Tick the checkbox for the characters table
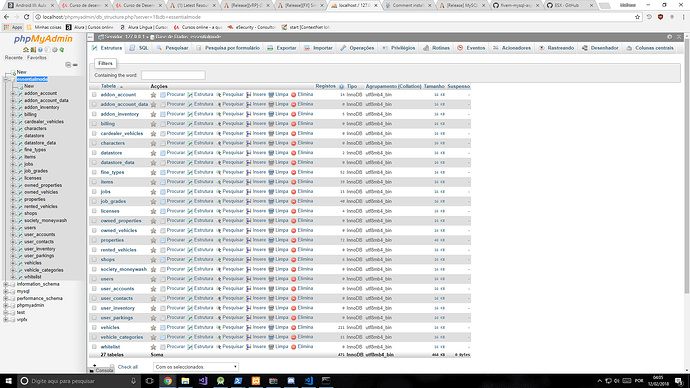 click(94, 143)
